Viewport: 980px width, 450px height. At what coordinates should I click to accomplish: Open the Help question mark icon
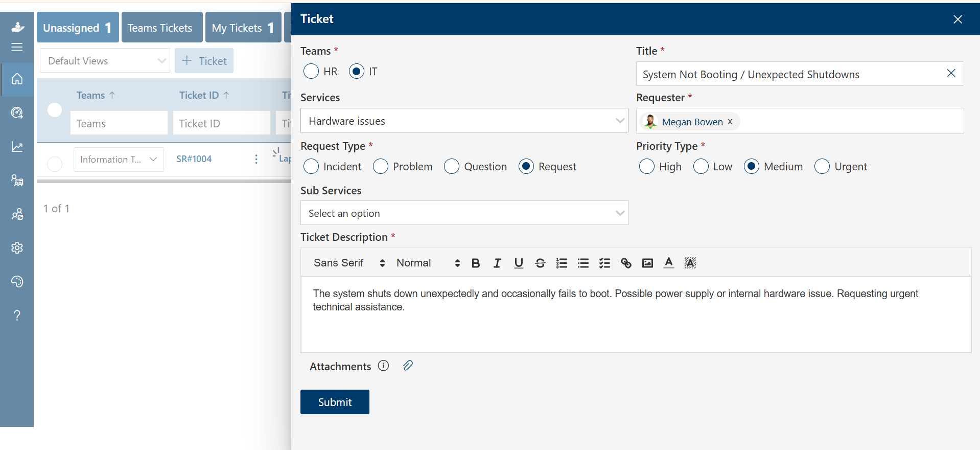click(x=17, y=316)
